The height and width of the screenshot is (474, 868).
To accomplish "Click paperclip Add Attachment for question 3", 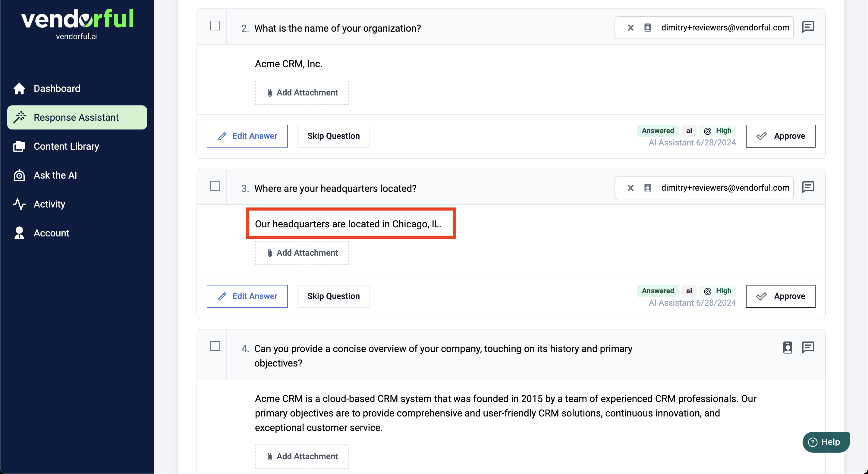I will point(302,253).
